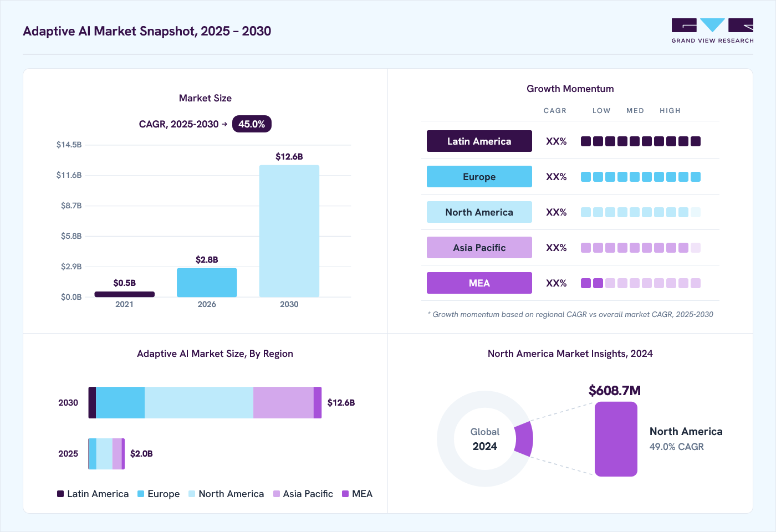Viewport: 776px width, 532px height.
Task: Click the $2.0B label for 2025
Action: (141, 454)
